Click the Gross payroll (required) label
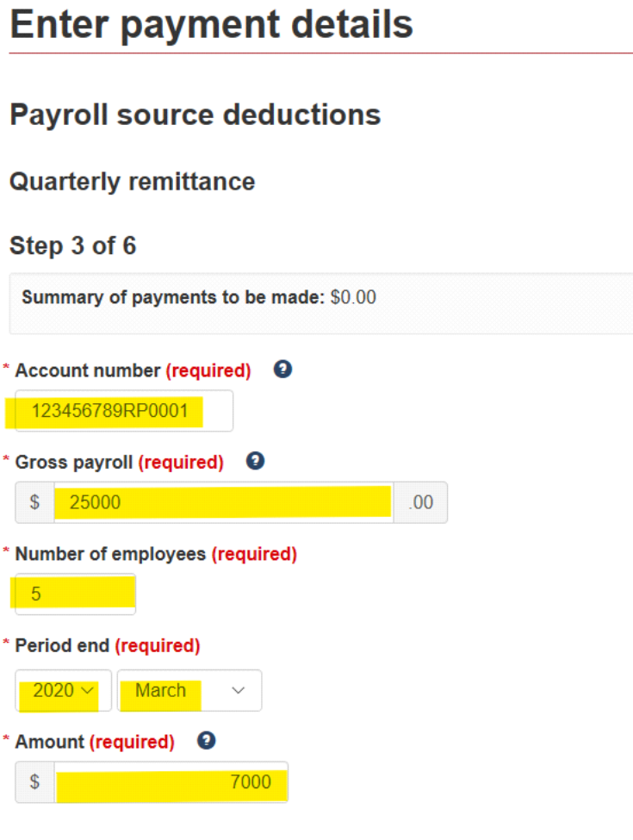 (x=120, y=463)
